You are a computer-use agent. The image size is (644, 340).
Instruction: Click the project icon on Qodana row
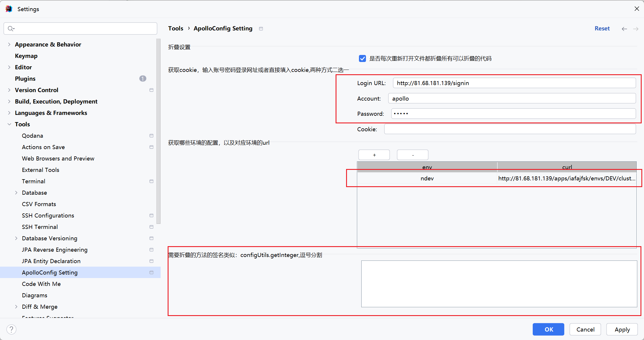151,136
